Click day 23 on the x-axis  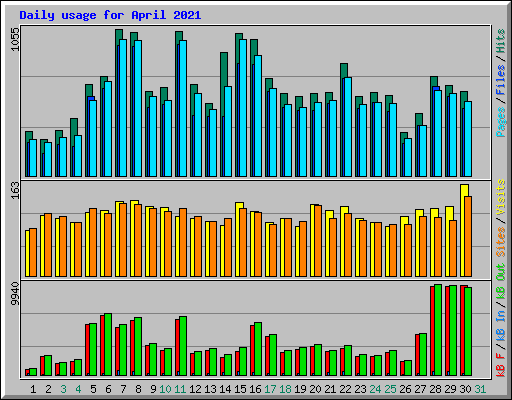360,389
